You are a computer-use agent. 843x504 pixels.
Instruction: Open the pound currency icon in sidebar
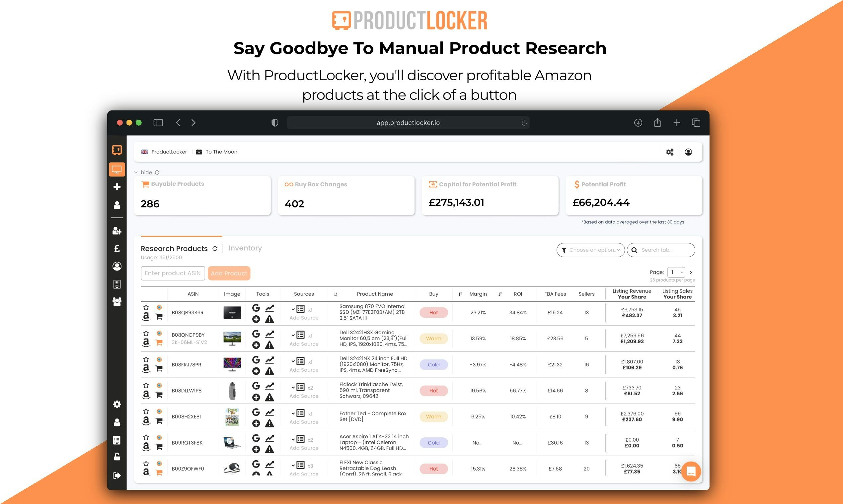[116, 249]
